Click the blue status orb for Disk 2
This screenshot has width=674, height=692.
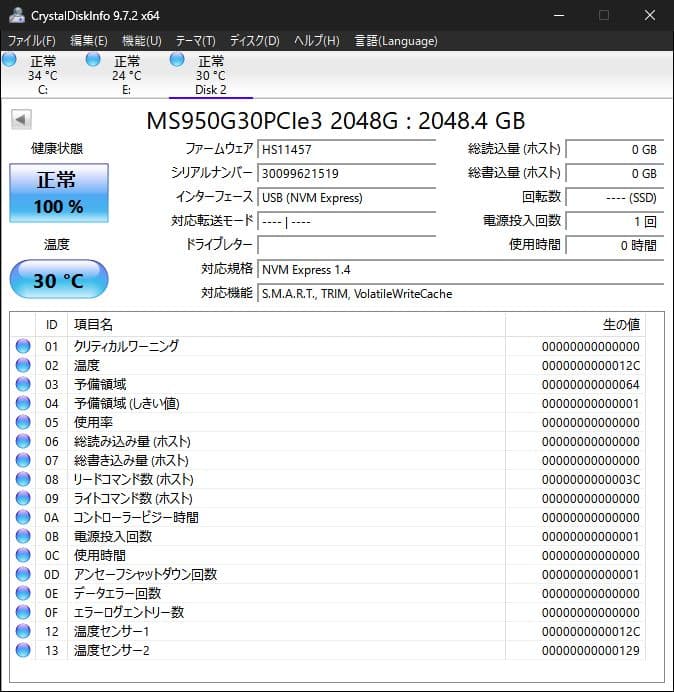177,60
